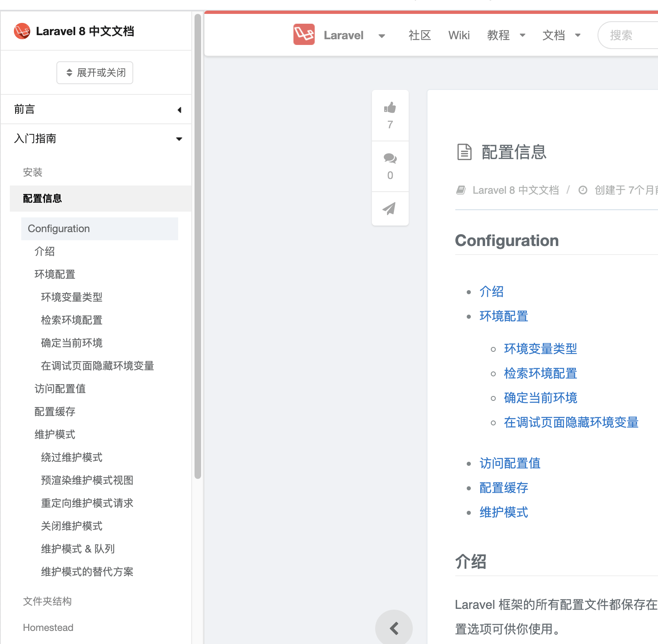Click the 配置缓存 link in article
The height and width of the screenshot is (644, 658).
coord(504,488)
